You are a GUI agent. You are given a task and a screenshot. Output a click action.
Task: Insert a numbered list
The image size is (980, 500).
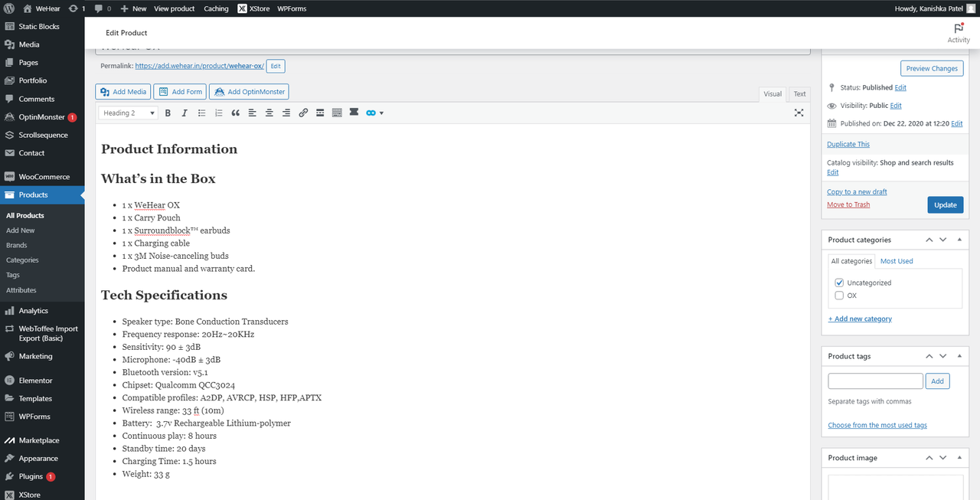(219, 113)
